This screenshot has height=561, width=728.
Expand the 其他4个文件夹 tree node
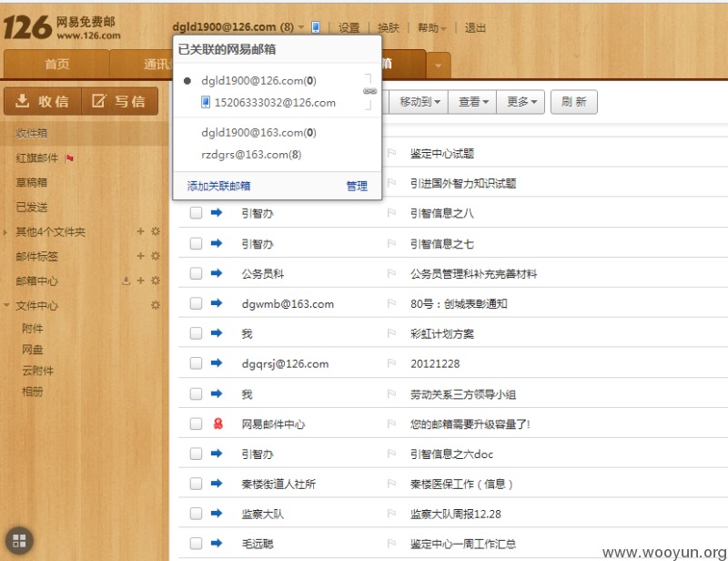click(x=5, y=231)
